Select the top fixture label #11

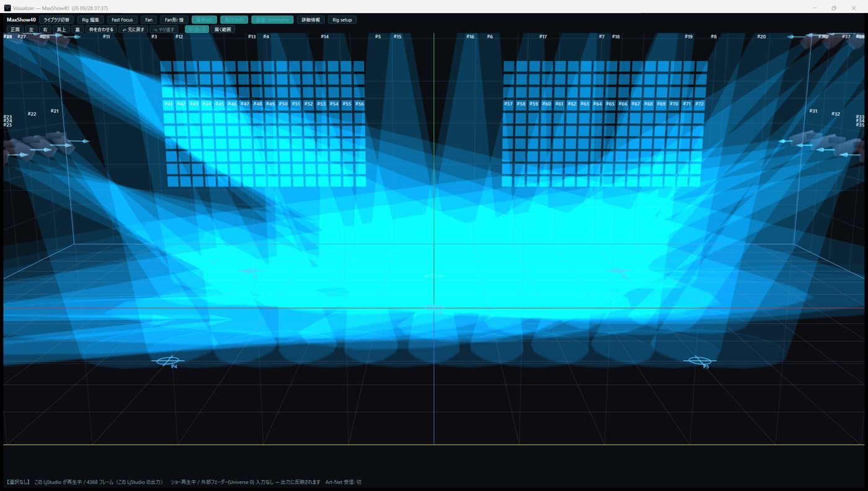point(107,37)
